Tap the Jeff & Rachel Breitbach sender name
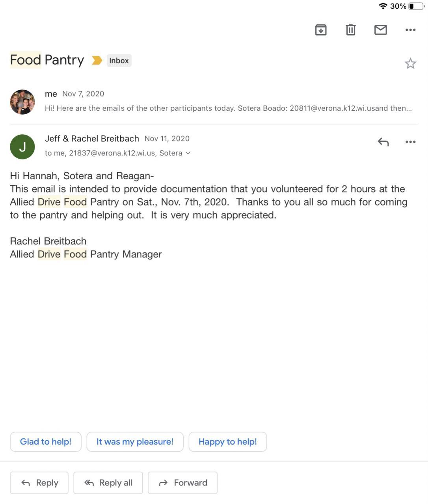 tap(92, 139)
